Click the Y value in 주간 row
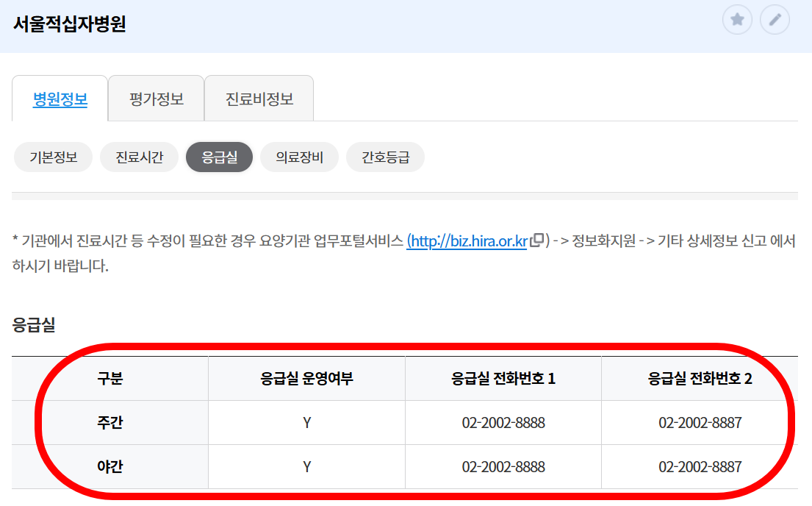 307,423
